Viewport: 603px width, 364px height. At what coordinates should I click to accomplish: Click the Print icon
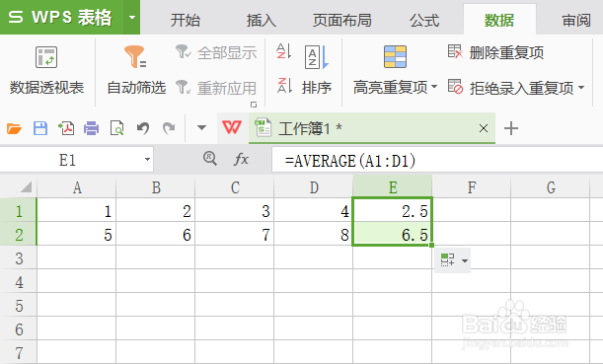pos(91,128)
